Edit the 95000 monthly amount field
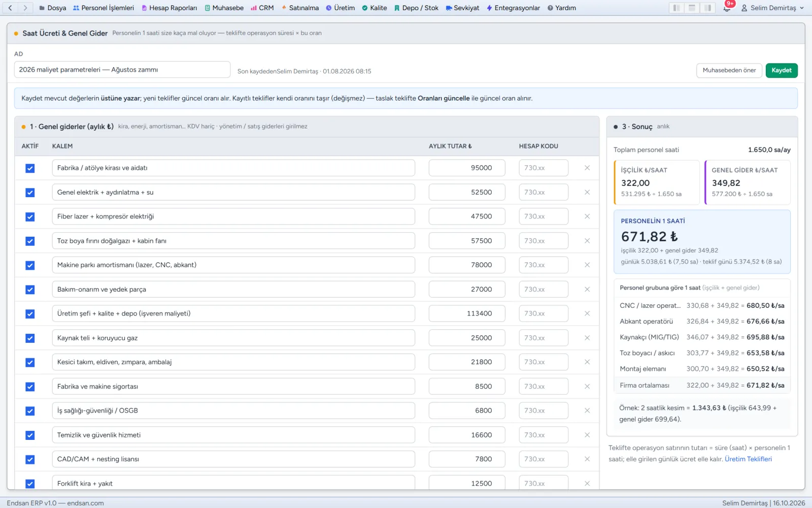The height and width of the screenshot is (508, 812). point(467,168)
